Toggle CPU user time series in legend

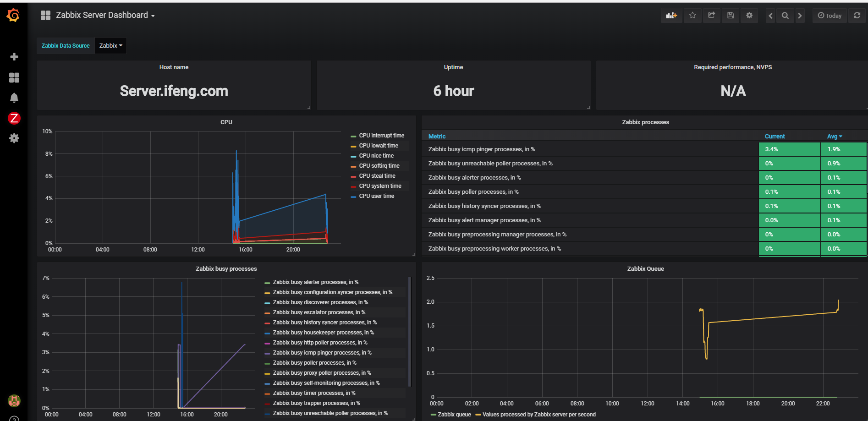376,196
